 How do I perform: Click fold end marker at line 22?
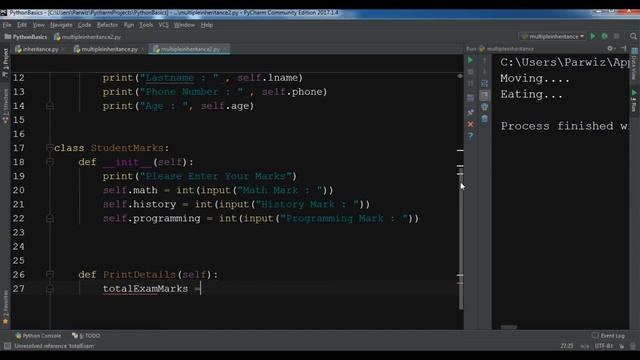[50, 218]
